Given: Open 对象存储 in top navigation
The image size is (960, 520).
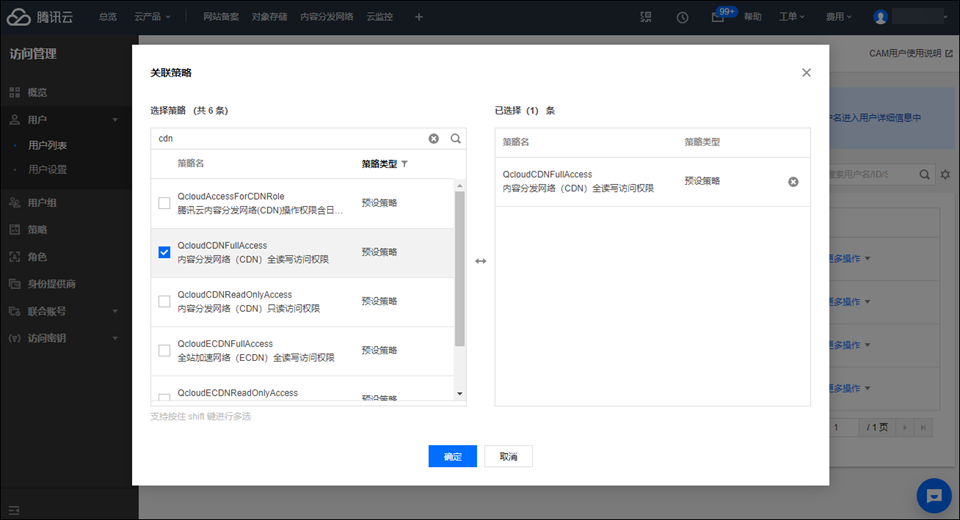Looking at the screenshot, I should coord(269,17).
